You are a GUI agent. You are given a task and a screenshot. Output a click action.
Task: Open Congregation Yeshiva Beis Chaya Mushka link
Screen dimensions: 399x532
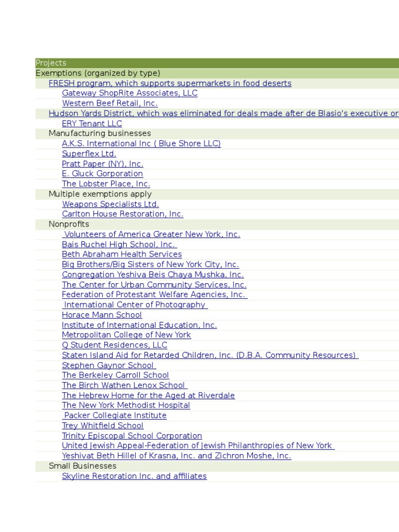click(153, 275)
